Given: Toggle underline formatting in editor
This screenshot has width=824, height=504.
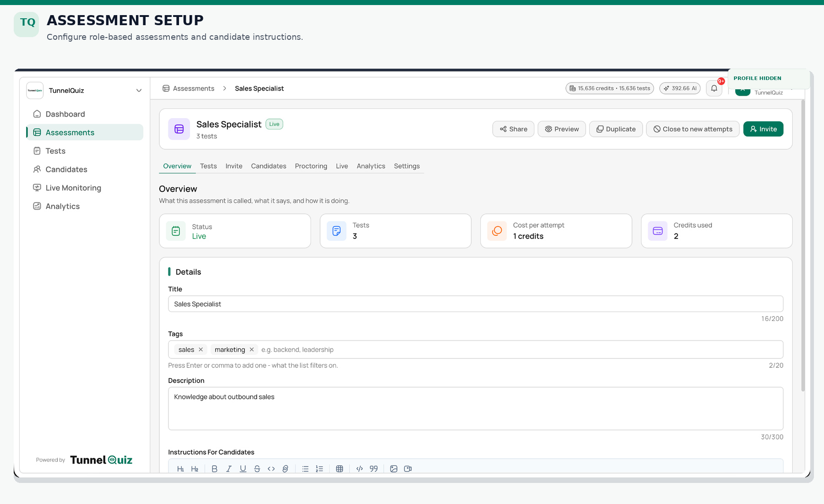Looking at the screenshot, I should [x=243, y=469].
